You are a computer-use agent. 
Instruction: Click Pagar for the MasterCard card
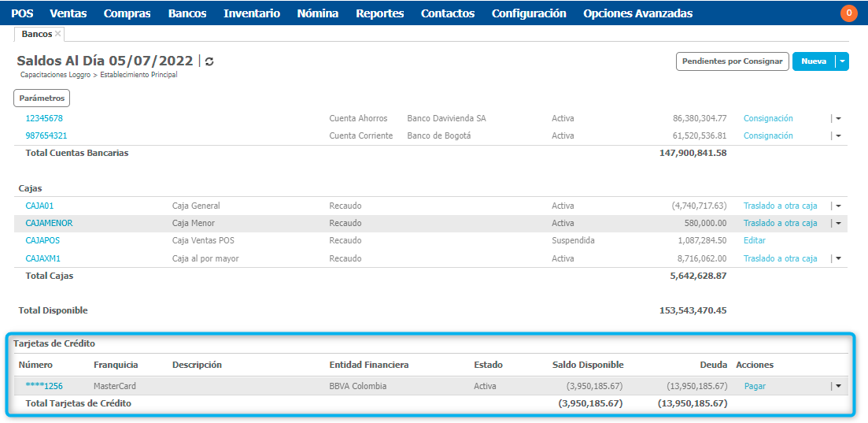click(x=755, y=386)
